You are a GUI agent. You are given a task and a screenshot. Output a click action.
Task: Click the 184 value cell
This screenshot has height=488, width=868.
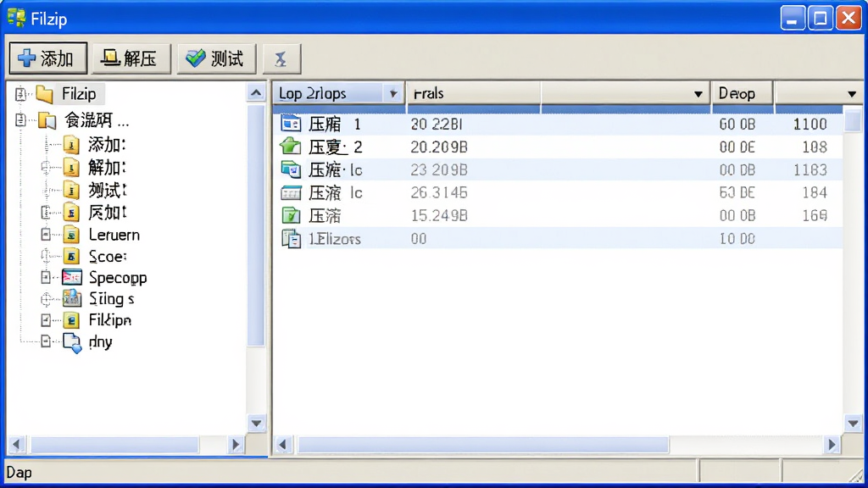[815, 192]
